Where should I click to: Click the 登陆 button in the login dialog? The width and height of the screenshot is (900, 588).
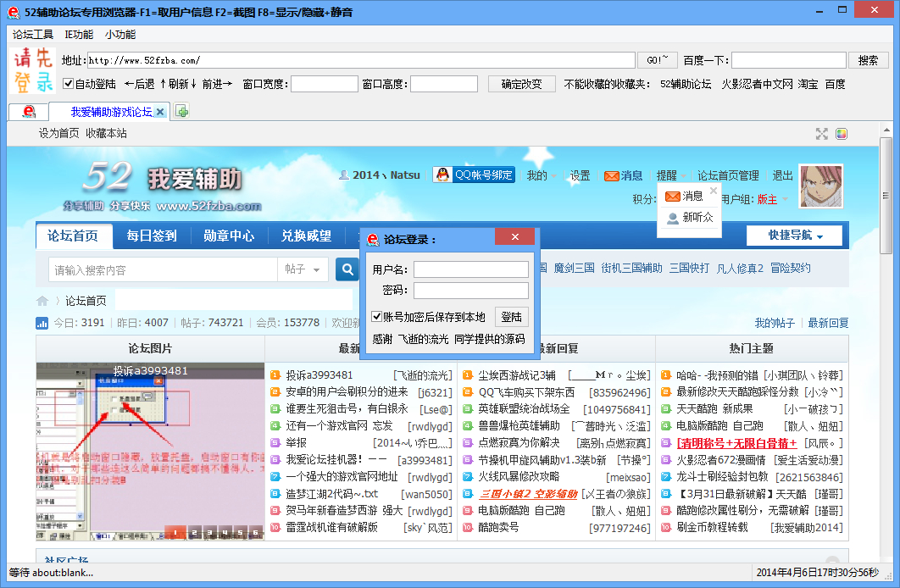click(x=511, y=317)
